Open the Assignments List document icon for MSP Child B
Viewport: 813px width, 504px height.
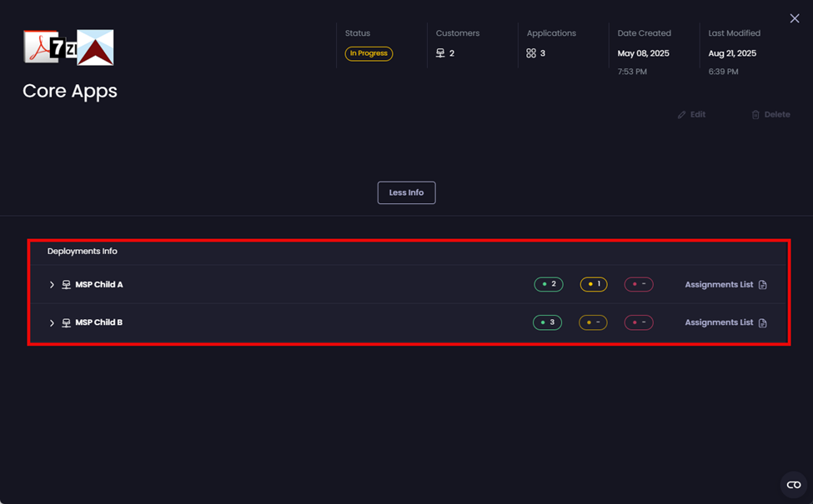(x=764, y=322)
